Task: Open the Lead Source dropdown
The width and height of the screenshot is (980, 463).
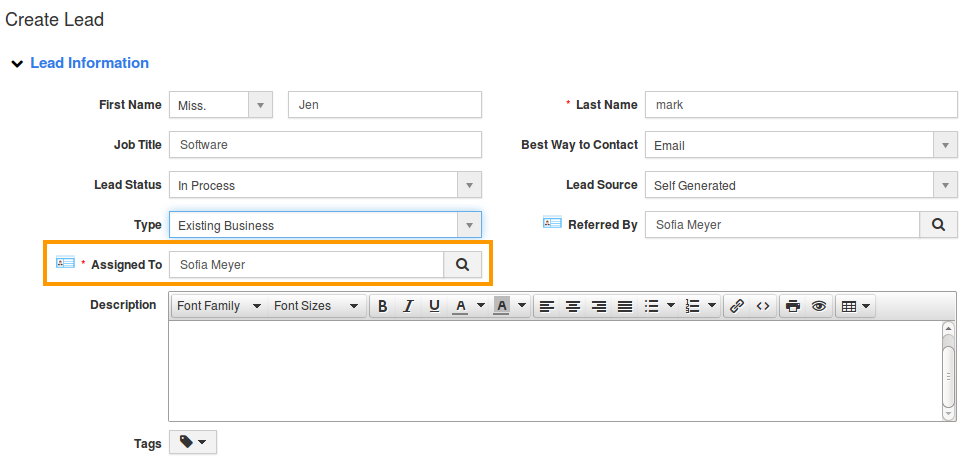Action: point(801,185)
